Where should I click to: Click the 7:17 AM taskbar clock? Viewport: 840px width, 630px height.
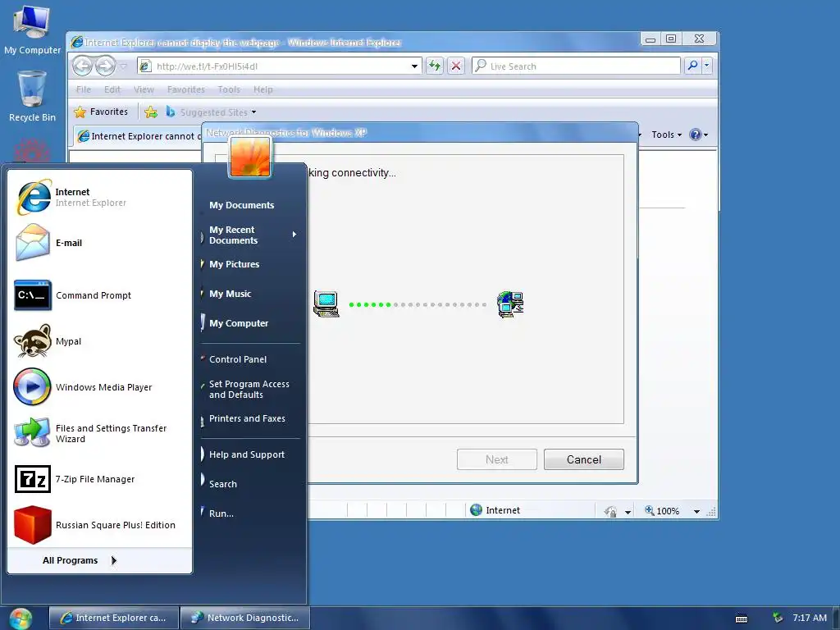coord(810,618)
